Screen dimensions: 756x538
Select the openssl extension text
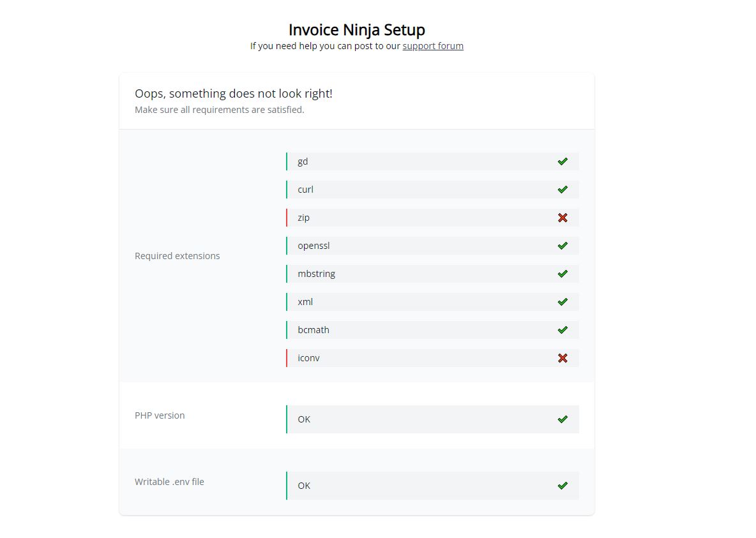coord(314,246)
